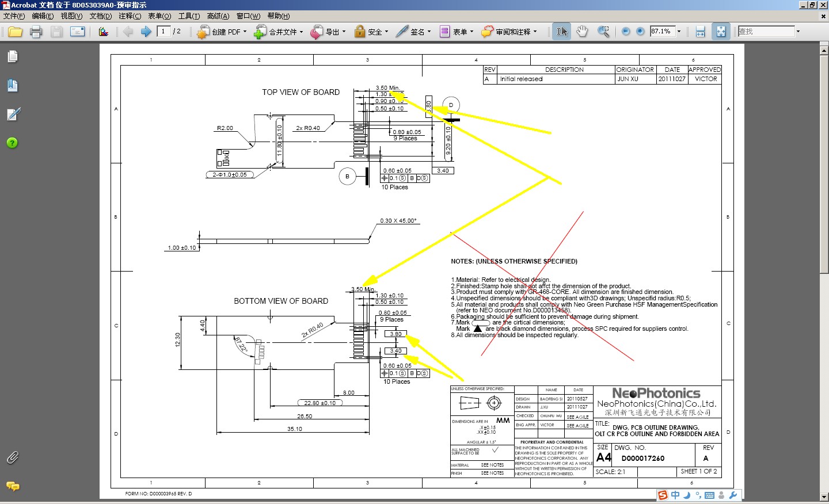This screenshot has width=829, height=504.
Task: Click the Open folder icon in toolbar
Action: [x=16, y=32]
